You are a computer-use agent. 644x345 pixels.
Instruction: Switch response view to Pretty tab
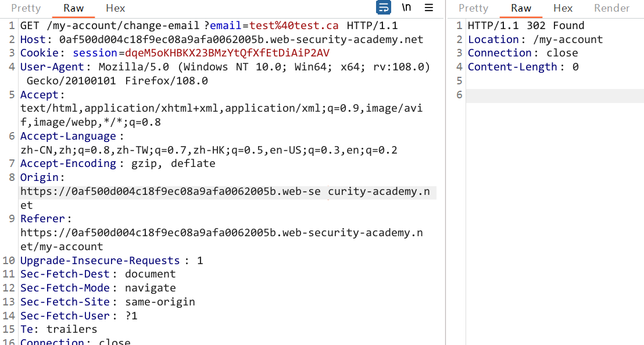[x=473, y=8]
